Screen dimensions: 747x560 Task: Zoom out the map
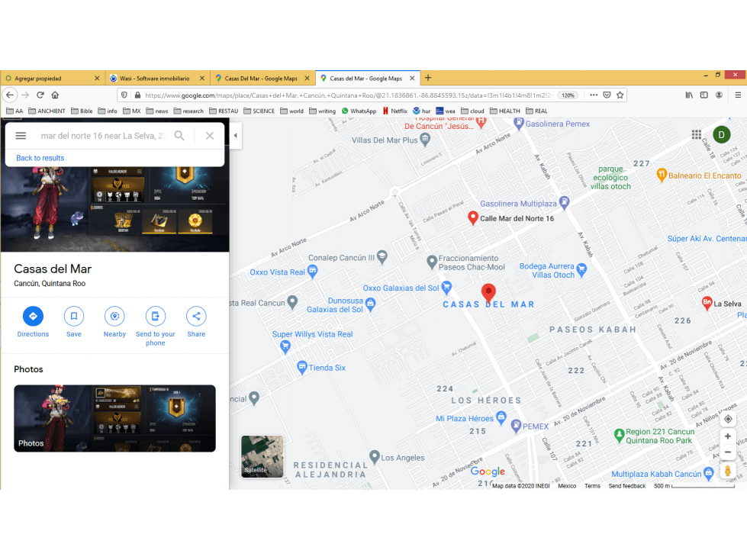point(728,452)
